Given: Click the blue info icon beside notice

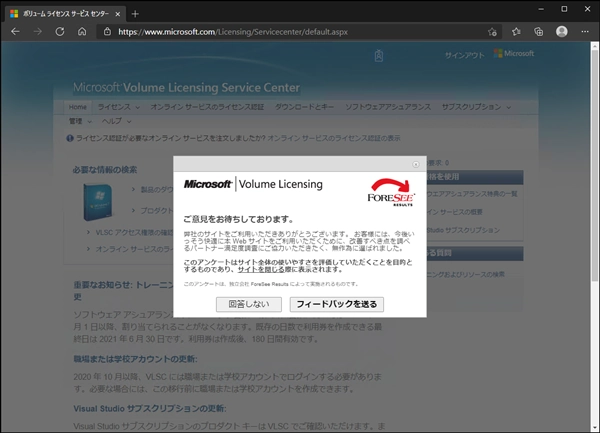Looking at the screenshot, I should pyautogui.click(x=70, y=138).
